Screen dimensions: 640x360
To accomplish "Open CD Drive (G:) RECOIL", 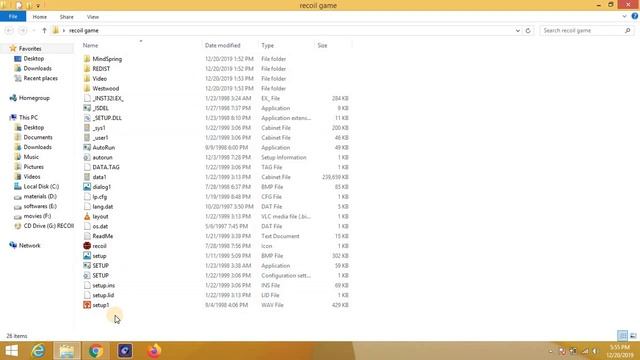I will (x=49, y=226).
